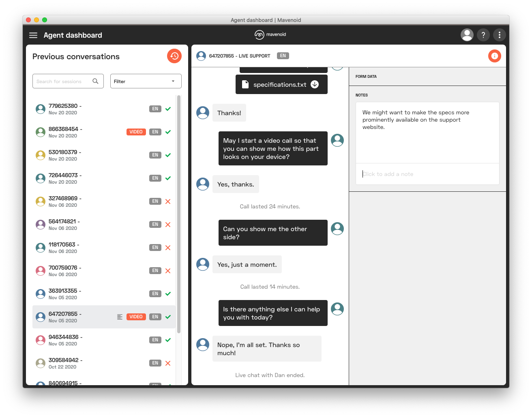Viewport: 532px width, 418px height.
Task: Click the avatar of session 530180379
Action: [41, 155]
